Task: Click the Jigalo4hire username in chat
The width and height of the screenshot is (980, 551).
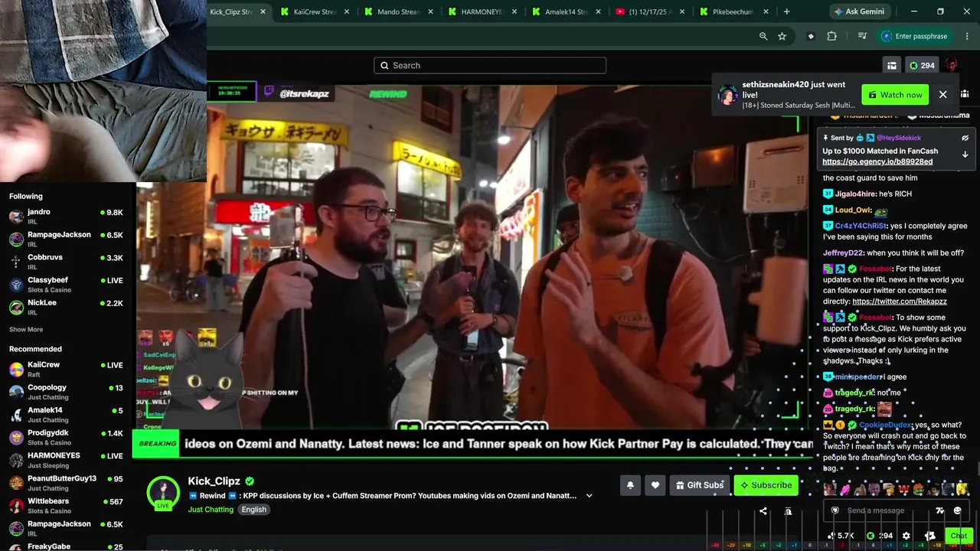Action: coord(855,194)
